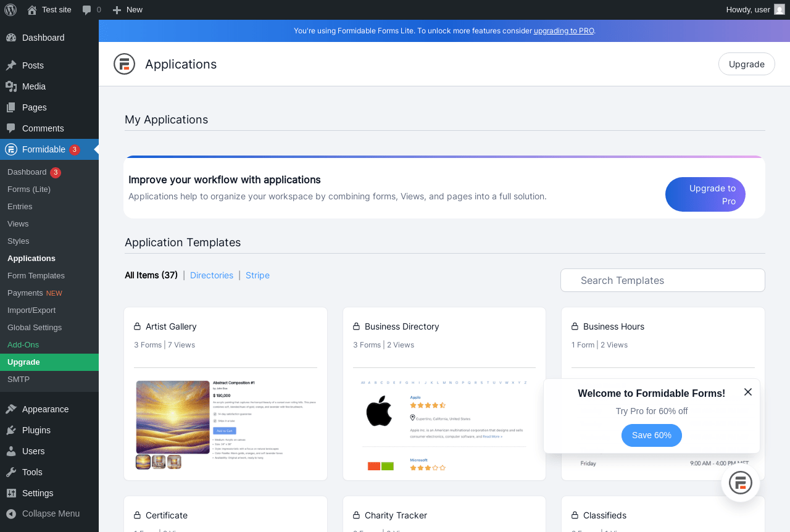
Task: Click the Users person icon
Action: [11, 451]
